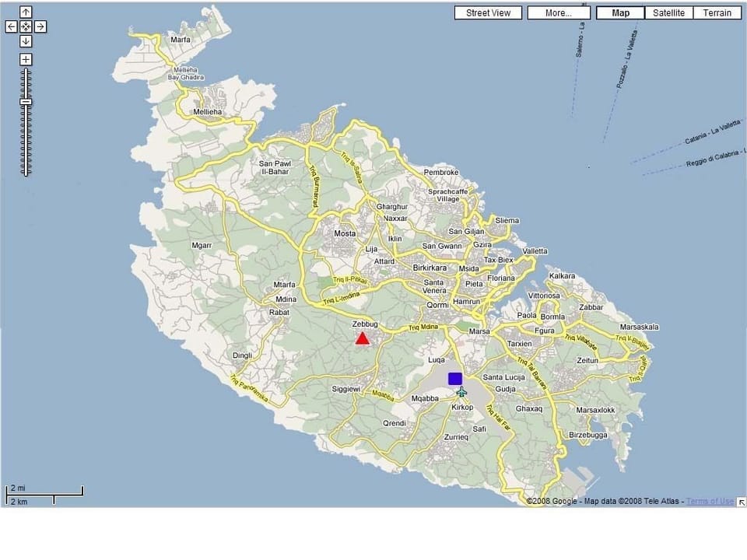Click the red triangle marker near Zebbug
This screenshot has height=560, width=747.
tap(363, 338)
